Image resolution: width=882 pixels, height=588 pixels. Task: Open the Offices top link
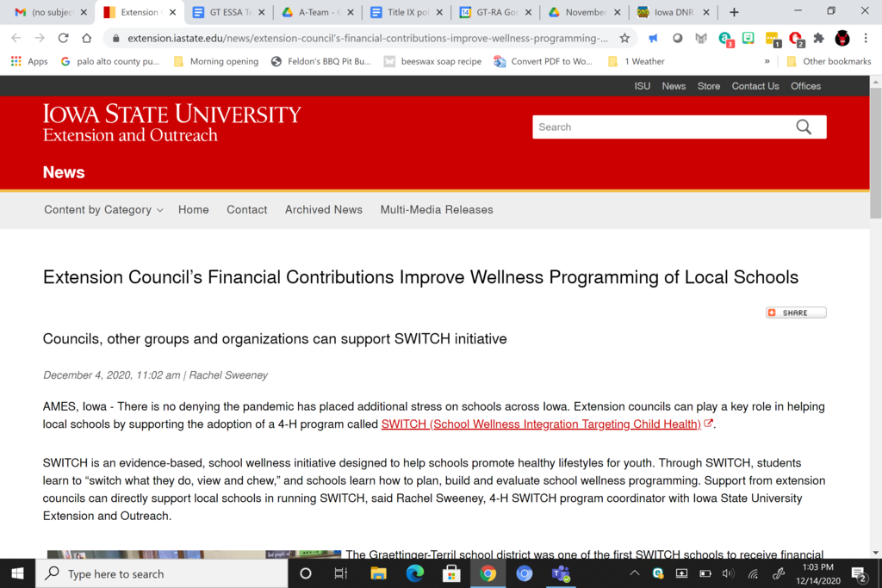click(x=805, y=86)
